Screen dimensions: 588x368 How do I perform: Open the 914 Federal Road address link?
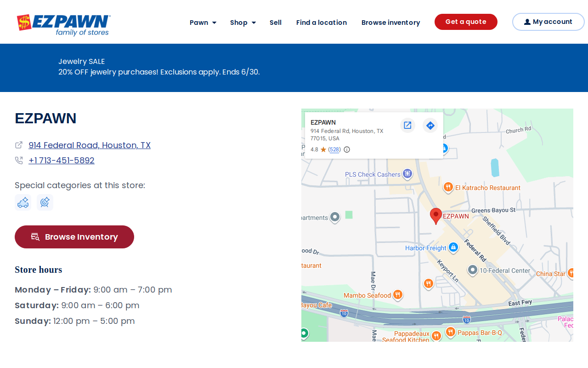pos(90,145)
